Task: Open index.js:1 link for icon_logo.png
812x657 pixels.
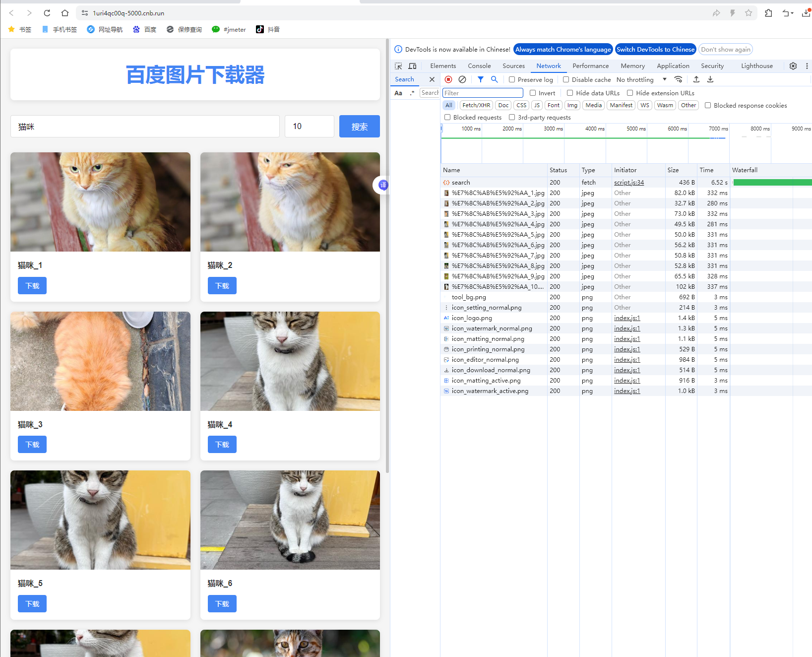Action: [x=627, y=318]
